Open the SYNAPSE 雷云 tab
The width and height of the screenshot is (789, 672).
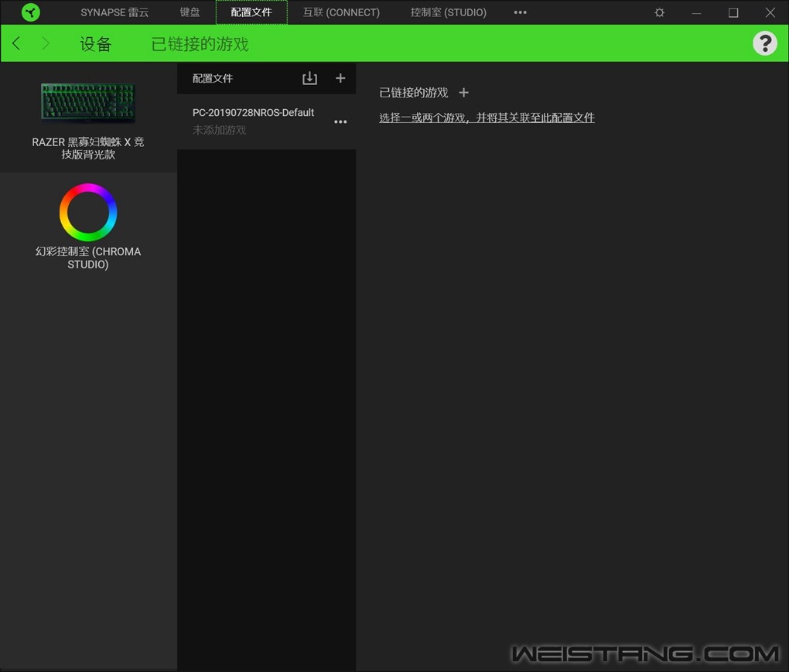click(114, 12)
